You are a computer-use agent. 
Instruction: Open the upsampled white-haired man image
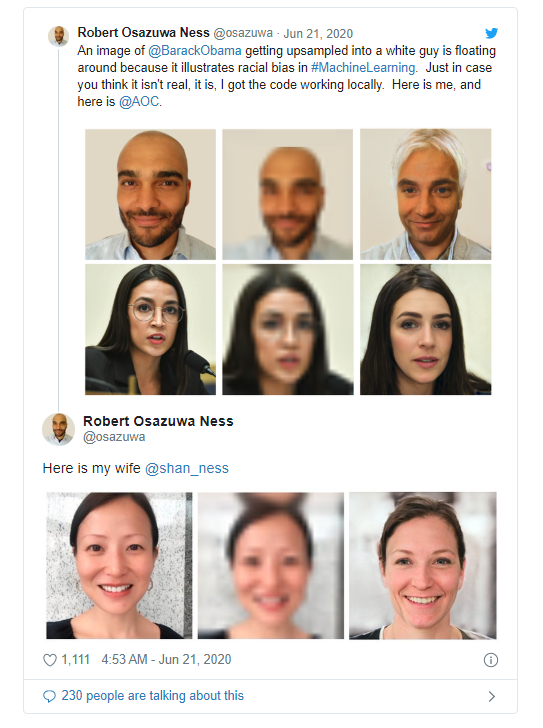click(426, 195)
